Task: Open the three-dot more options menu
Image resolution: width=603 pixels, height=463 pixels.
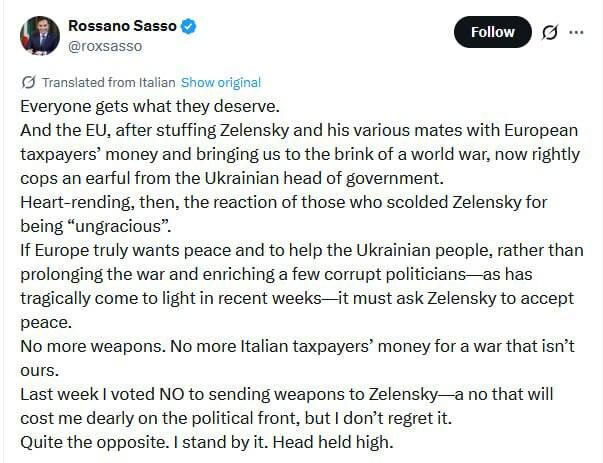Action: [576, 32]
